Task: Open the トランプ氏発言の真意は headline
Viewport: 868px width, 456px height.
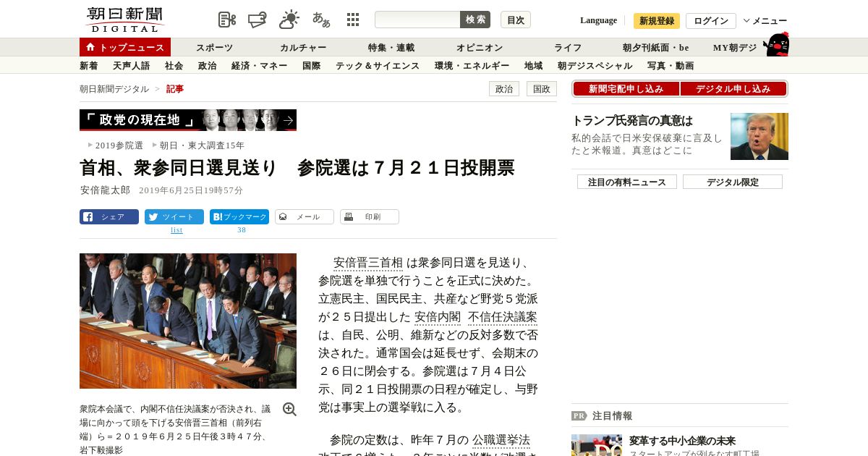Action: click(x=632, y=121)
